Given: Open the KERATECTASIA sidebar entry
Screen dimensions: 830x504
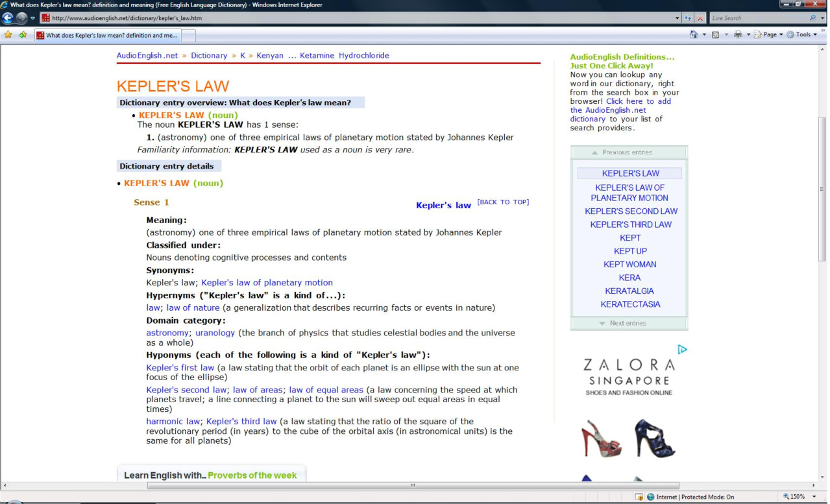Looking at the screenshot, I should (x=630, y=304).
